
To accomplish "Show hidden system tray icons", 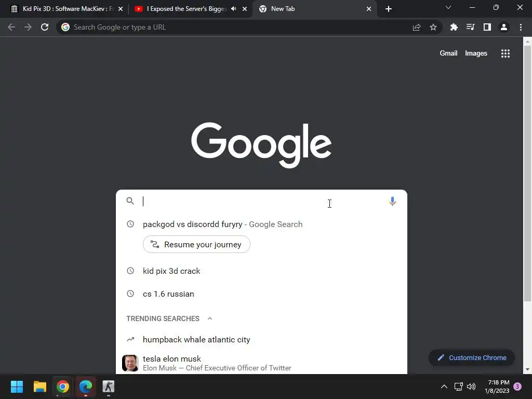I will [444, 387].
